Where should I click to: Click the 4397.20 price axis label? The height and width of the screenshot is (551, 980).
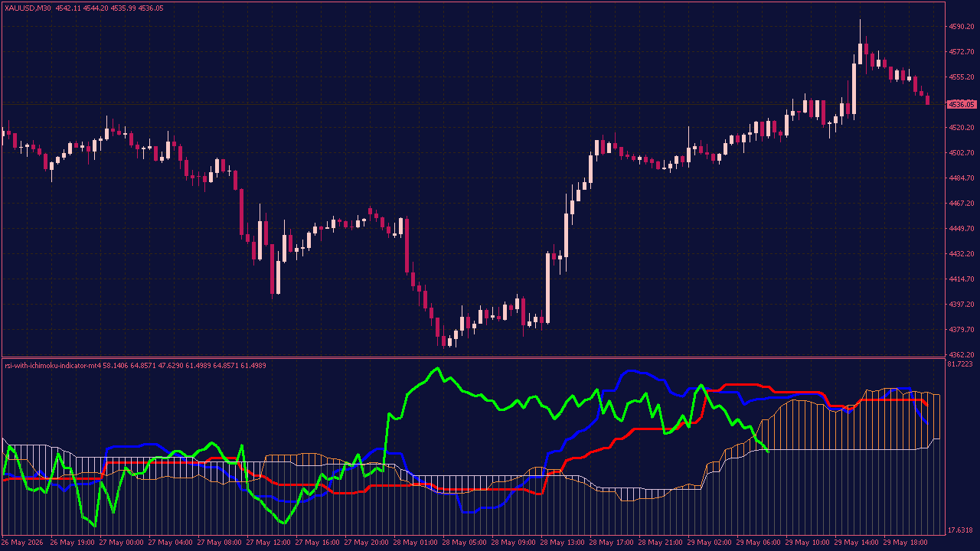[961, 305]
